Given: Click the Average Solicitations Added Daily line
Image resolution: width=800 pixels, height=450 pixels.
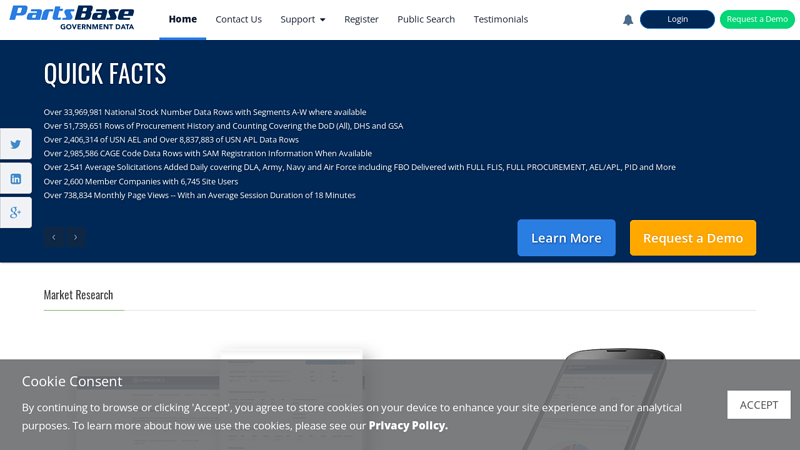Looking at the screenshot, I should (360, 167).
